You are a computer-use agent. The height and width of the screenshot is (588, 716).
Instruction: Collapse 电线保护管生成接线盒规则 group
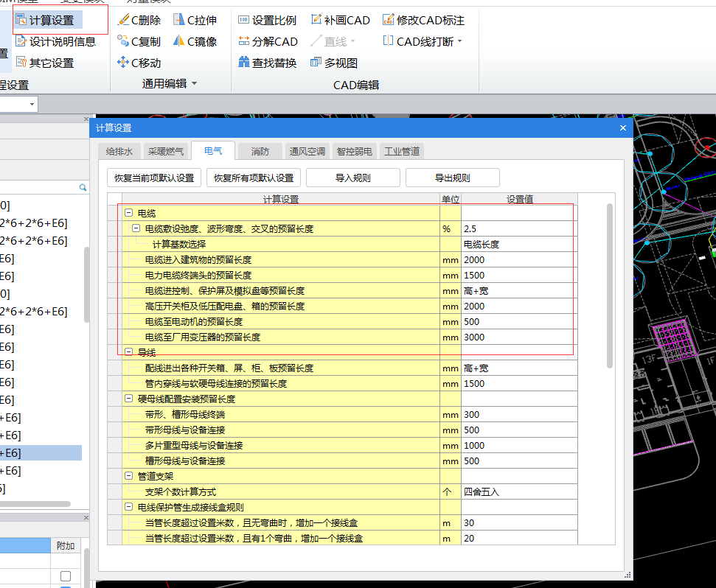pos(129,507)
